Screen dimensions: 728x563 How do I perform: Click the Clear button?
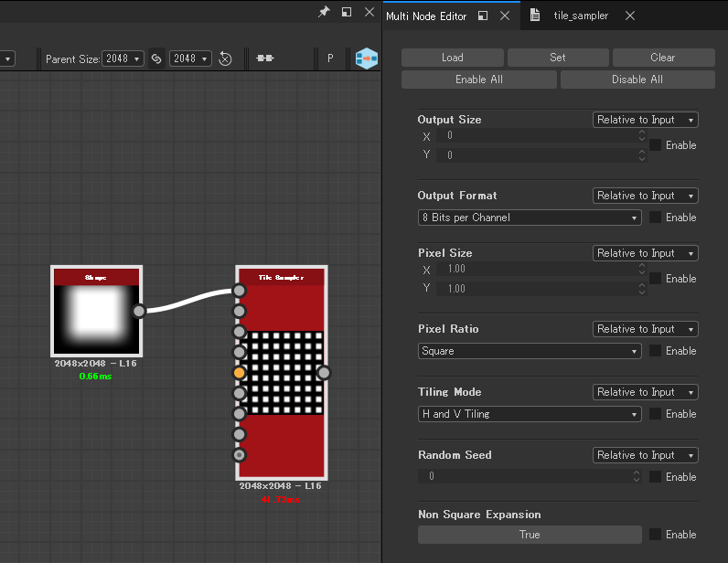pyautogui.click(x=663, y=58)
